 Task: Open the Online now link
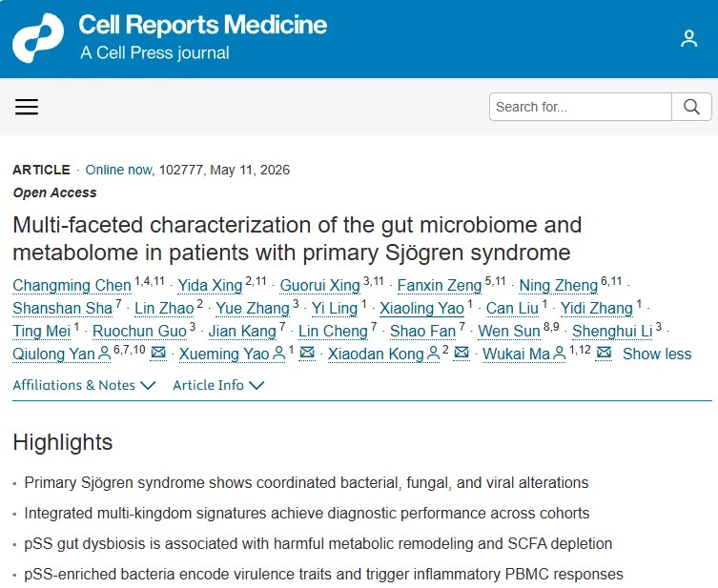(x=118, y=170)
